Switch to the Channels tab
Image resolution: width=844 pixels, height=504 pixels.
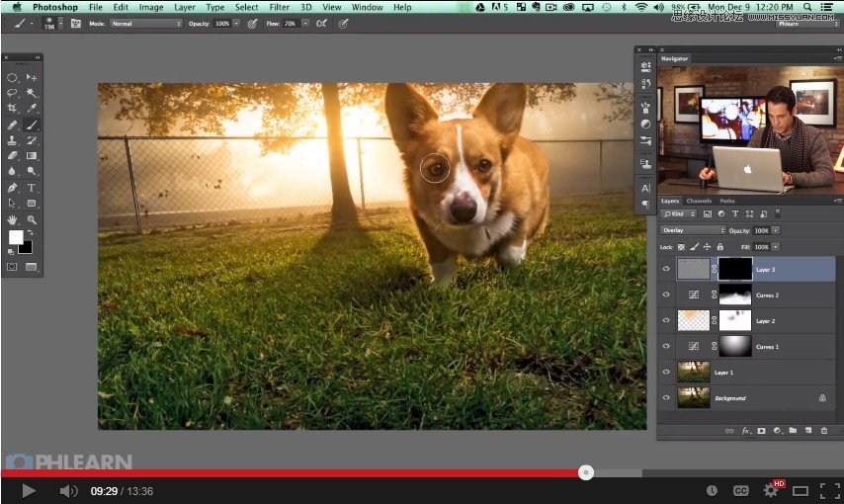tap(699, 201)
